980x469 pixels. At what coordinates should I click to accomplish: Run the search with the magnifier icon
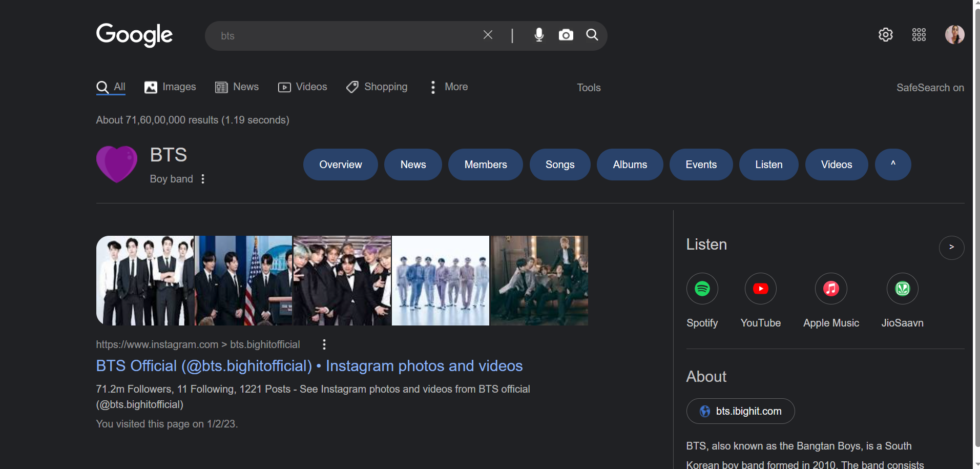pos(592,35)
